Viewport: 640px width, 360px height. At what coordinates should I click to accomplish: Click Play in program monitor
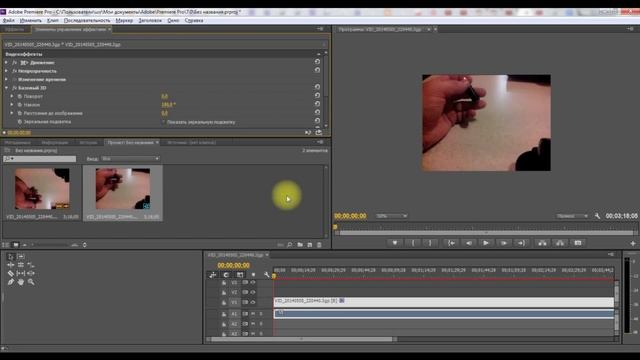pos(486,243)
